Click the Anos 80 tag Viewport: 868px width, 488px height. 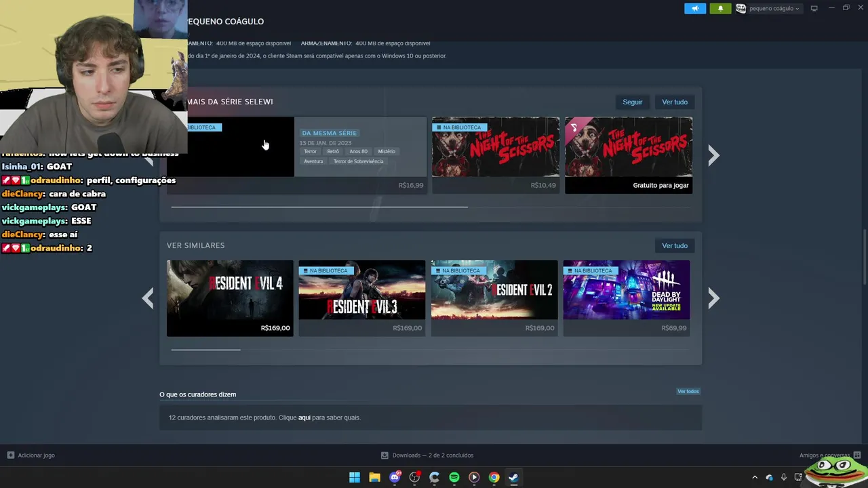[359, 151]
